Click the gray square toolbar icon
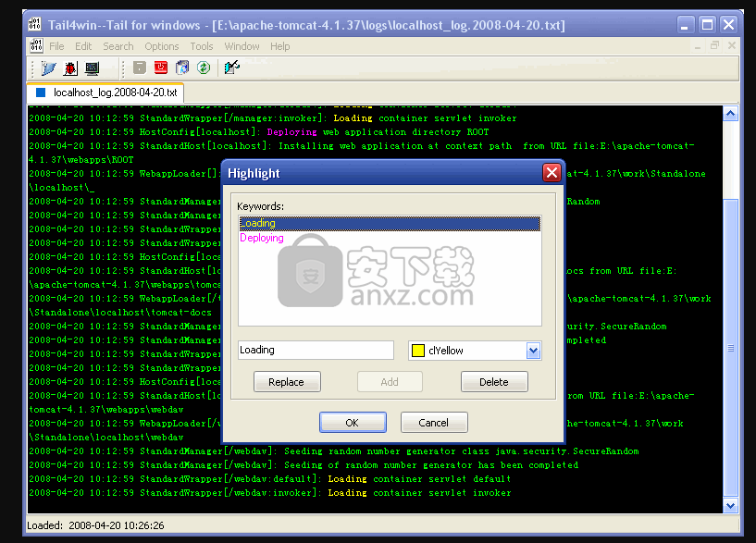 [140, 68]
